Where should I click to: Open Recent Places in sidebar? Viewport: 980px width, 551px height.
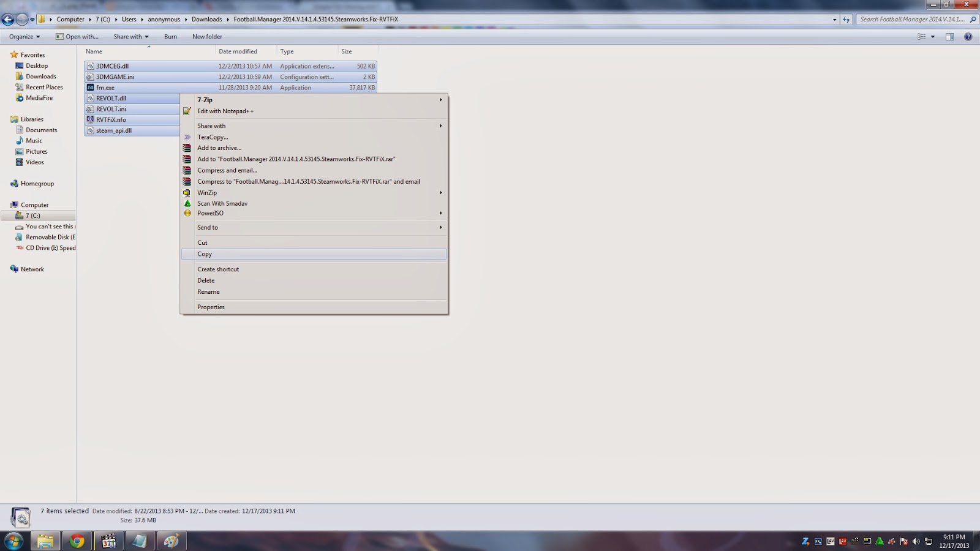point(44,88)
